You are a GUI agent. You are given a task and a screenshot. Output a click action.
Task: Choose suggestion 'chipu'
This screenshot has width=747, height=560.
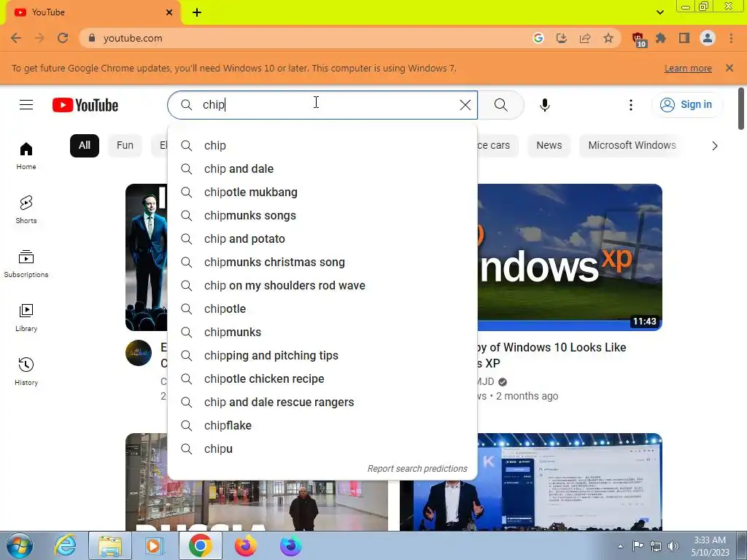tap(322, 448)
